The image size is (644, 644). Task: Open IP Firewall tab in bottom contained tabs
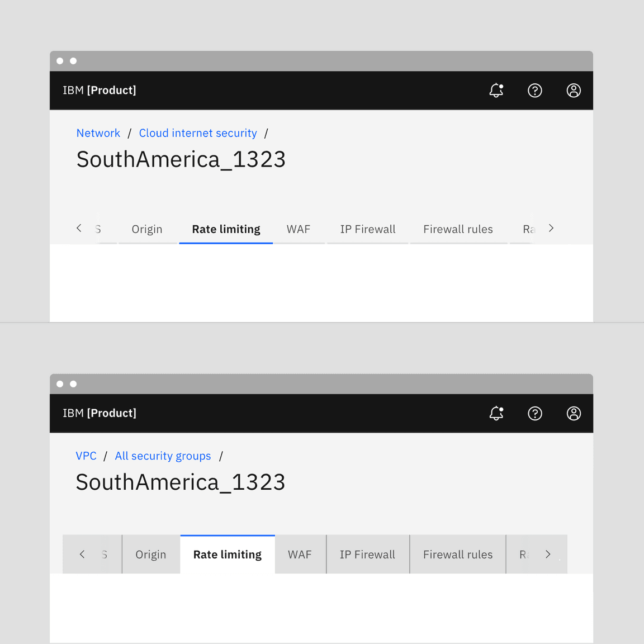click(367, 555)
